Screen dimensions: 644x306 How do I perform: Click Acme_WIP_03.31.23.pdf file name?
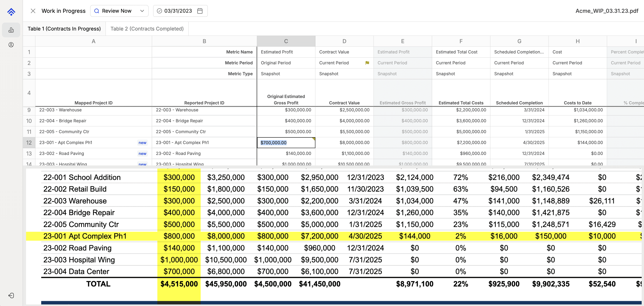[x=607, y=11]
